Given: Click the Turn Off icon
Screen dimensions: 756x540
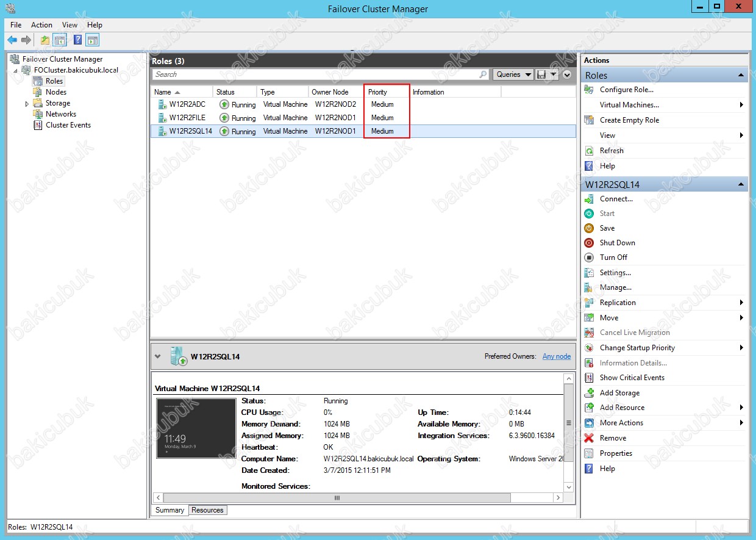Looking at the screenshot, I should pos(589,257).
